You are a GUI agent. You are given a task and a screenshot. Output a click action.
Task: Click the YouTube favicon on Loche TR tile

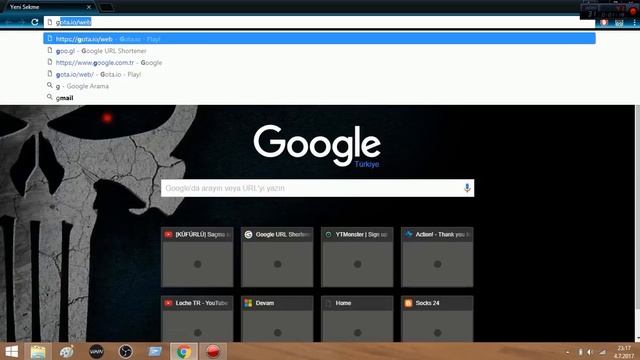click(168, 303)
